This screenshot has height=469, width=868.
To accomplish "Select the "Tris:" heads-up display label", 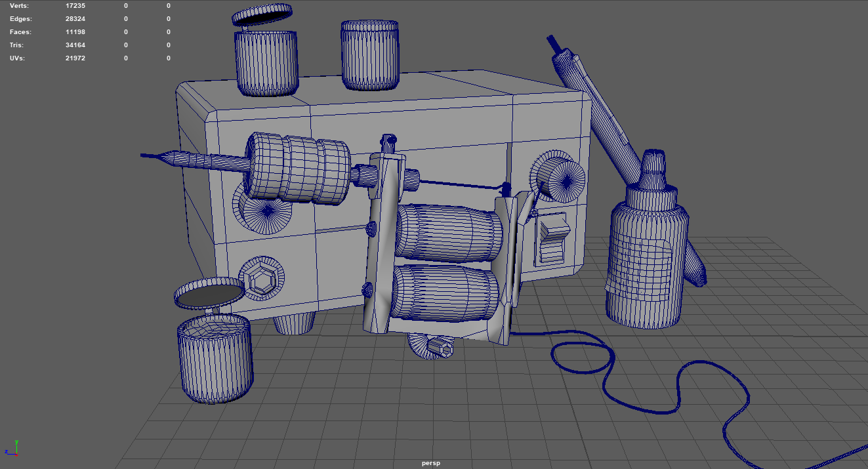I will pyautogui.click(x=18, y=45).
